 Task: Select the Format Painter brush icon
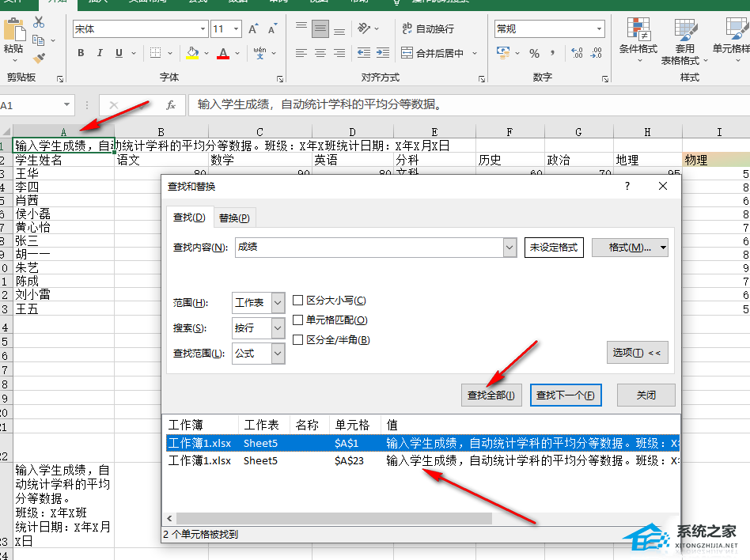click(39, 58)
